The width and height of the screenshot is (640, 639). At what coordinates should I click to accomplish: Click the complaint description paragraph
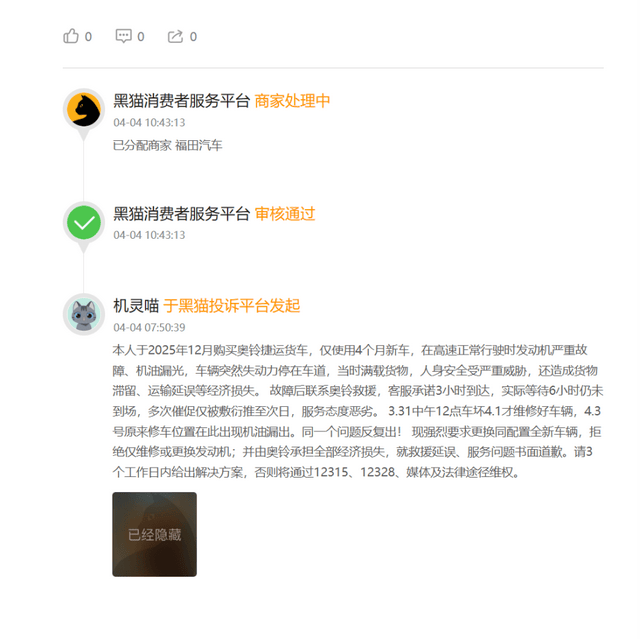358,411
